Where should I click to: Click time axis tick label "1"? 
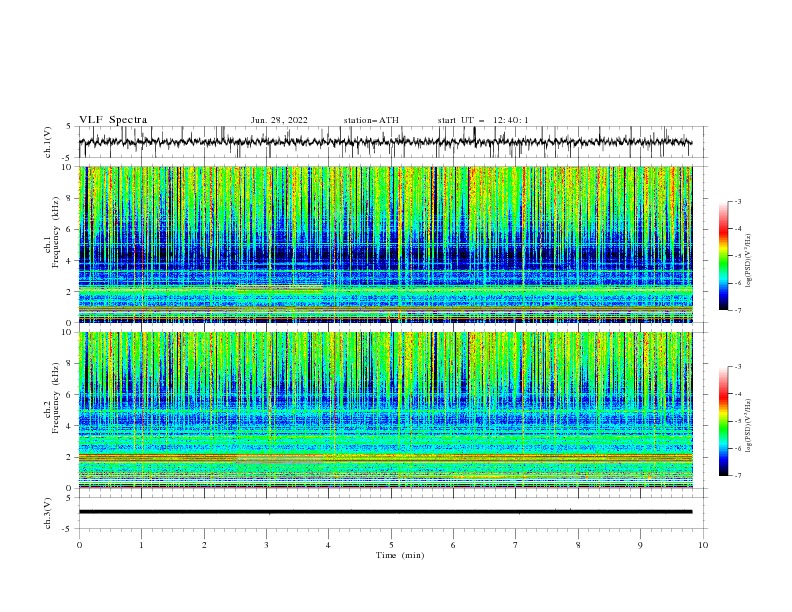[x=141, y=545]
